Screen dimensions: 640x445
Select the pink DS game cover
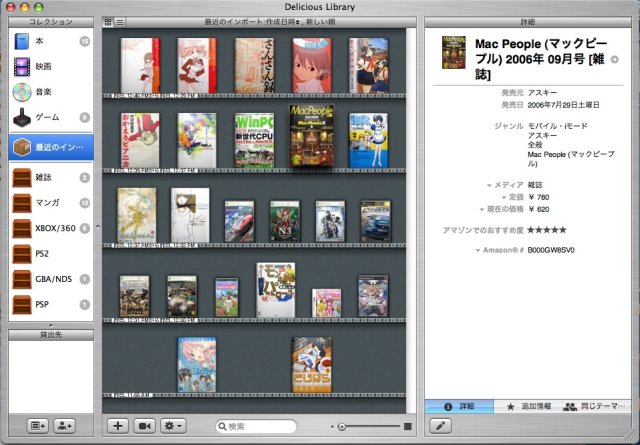(x=327, y=303)
